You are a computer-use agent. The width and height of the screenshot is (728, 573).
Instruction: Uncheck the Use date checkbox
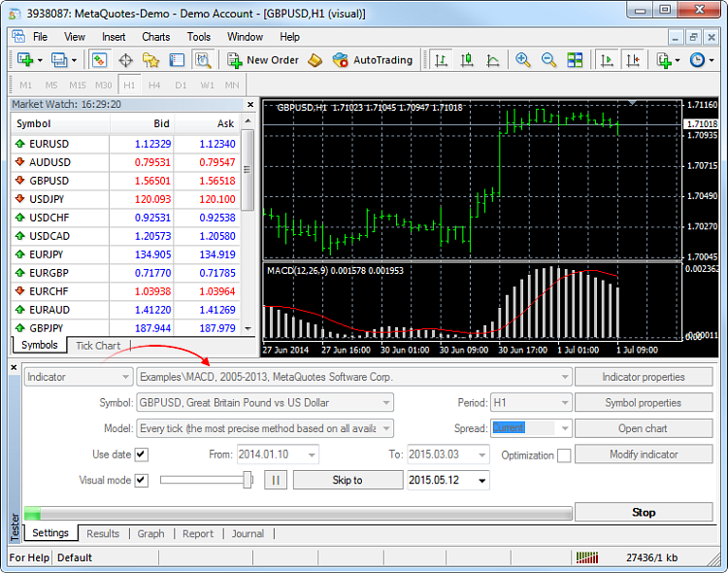tap(142, 455)
